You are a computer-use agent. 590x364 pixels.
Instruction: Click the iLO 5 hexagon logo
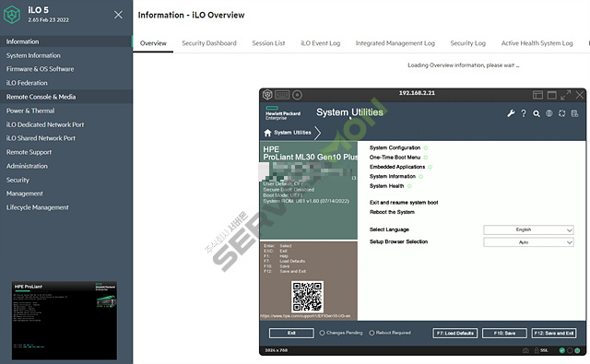[x=12, y=15]
